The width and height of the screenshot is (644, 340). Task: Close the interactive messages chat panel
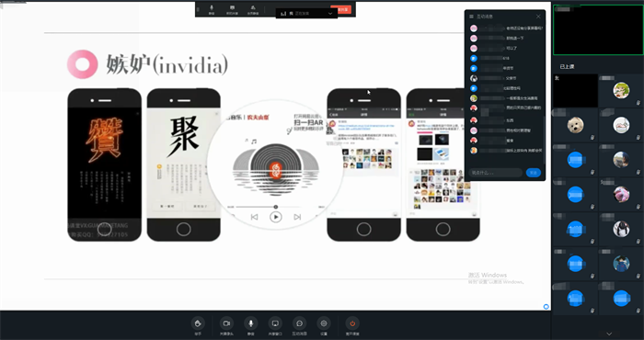pyautogui.click(x=538, y=17)
